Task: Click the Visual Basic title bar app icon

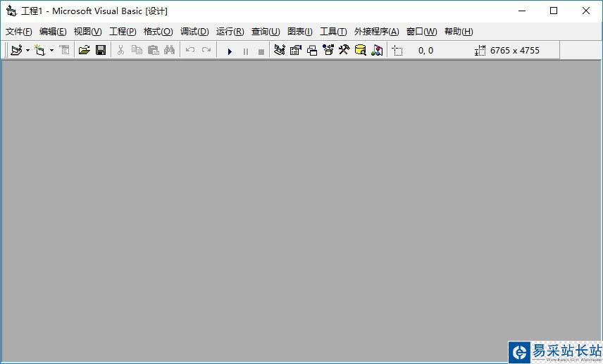Action: pyautogui.click(x=11, y=11)
